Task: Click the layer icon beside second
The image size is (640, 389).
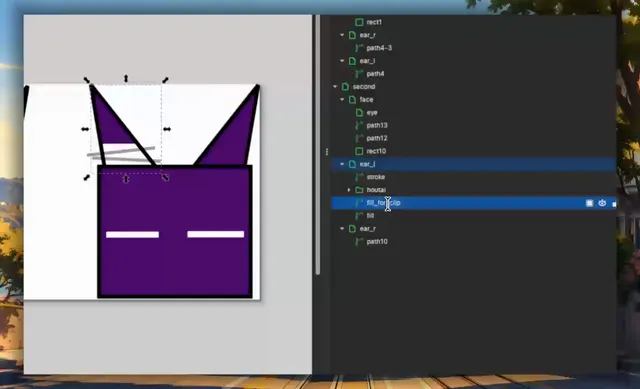Action: [x=345, y=87]
